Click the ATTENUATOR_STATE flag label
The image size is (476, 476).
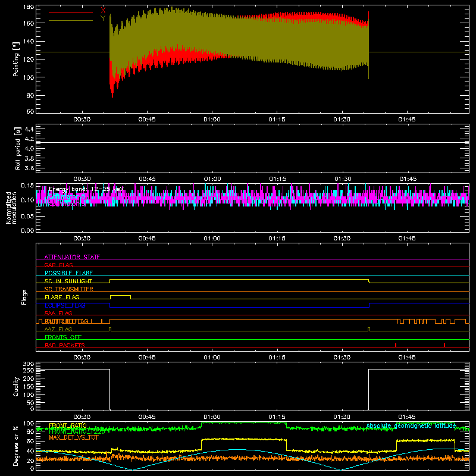72,257
